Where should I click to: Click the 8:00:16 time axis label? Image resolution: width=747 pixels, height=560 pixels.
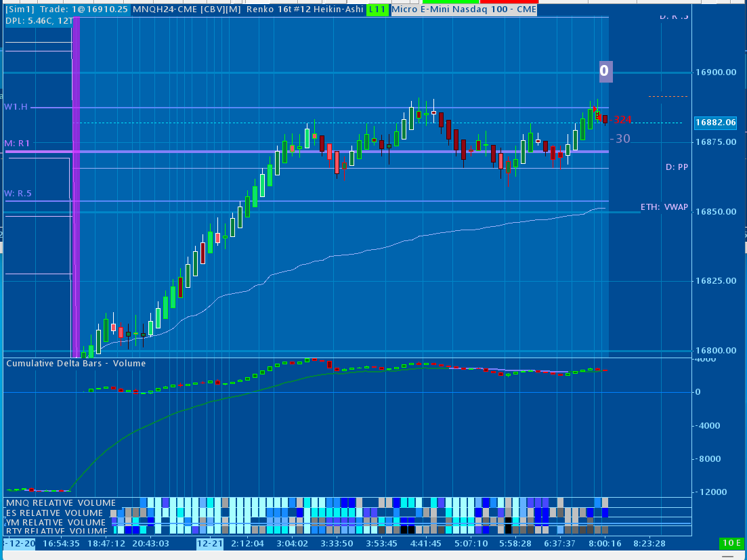click(x=605, y=543)
